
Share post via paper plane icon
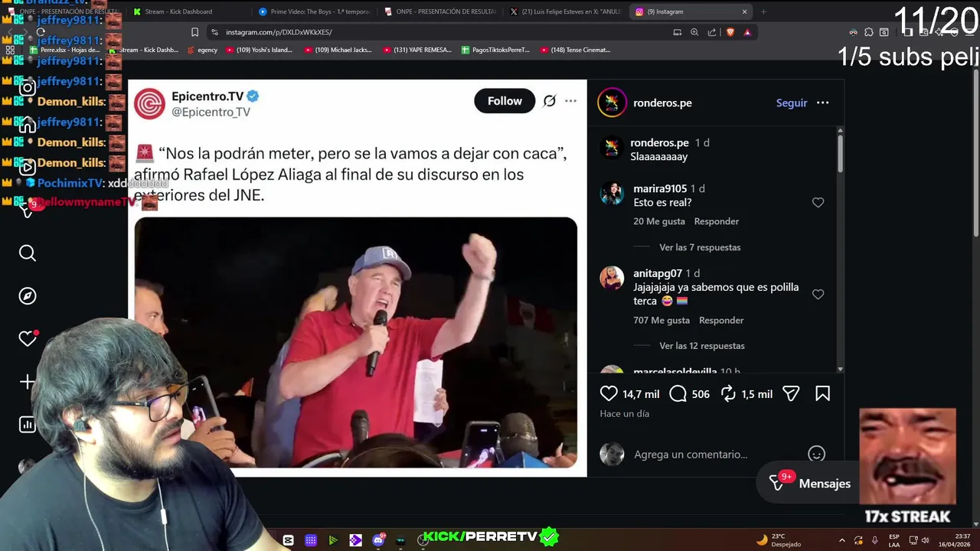[x=791, y=393]
